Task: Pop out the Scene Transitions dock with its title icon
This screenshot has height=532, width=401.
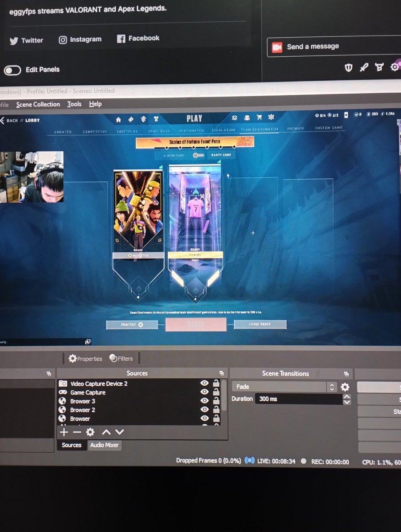Action: (346, 374)
